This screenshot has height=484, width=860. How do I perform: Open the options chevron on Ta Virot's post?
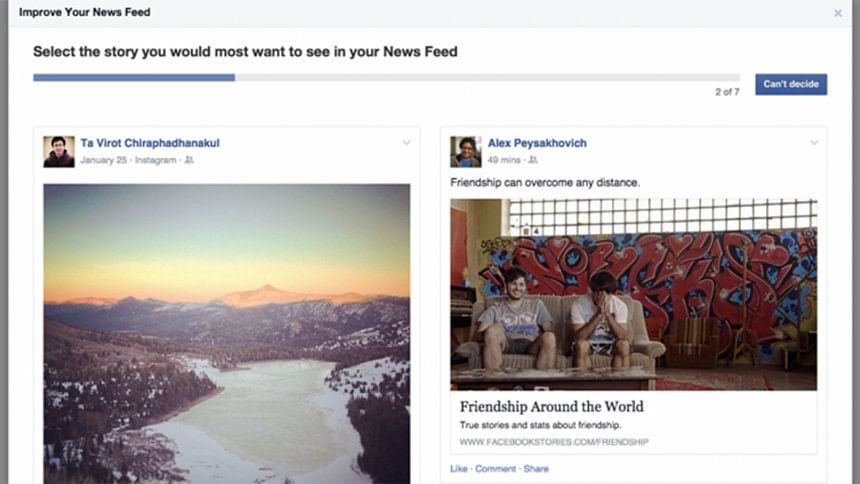(406, 143)
